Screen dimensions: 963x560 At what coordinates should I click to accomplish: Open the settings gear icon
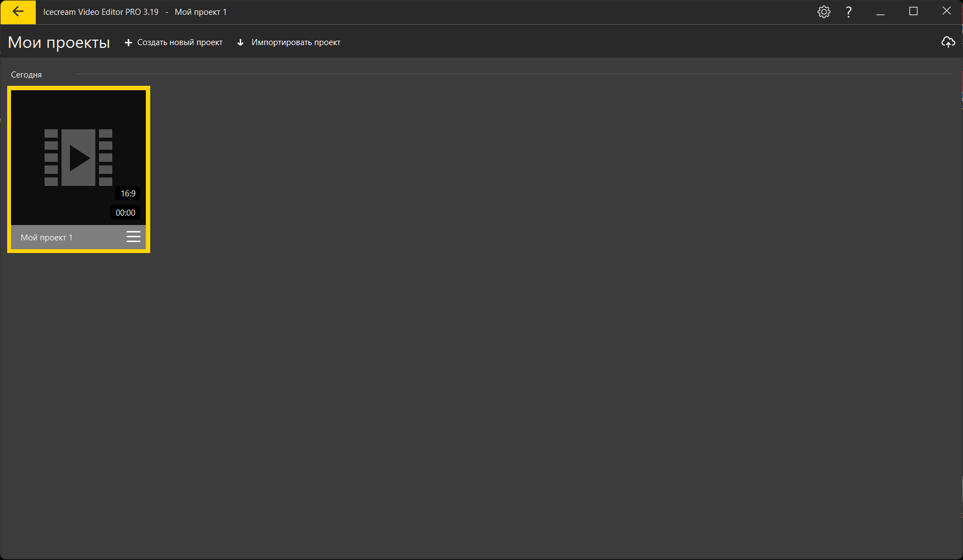pos(824,12)
